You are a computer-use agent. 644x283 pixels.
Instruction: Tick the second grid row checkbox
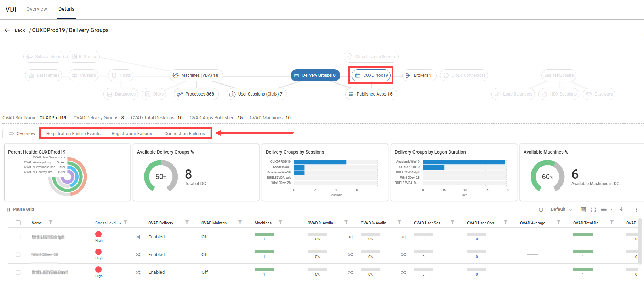pyautogui.click(x=18, y=255)
